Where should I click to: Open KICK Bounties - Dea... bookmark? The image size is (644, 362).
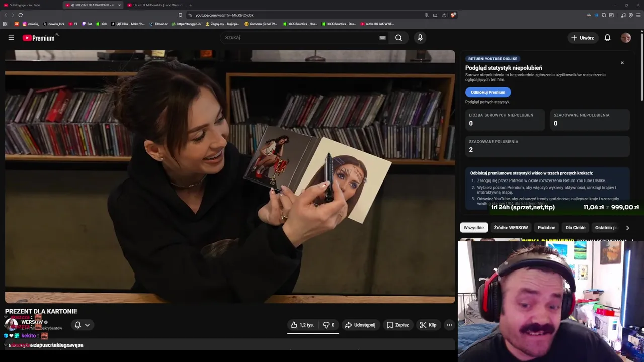coord(339,24)
